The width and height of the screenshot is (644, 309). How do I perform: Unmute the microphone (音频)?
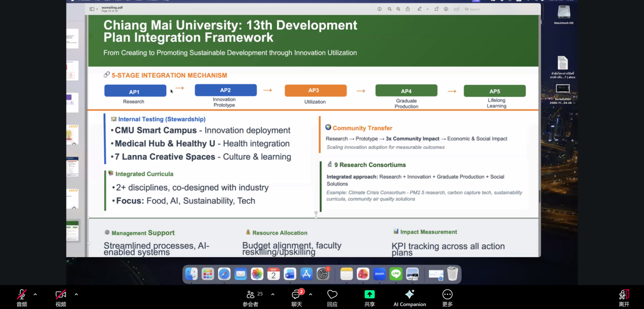click(22, 295)
